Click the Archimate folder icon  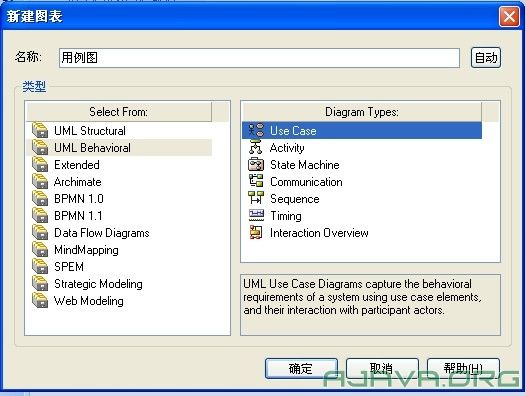[40, 182]
